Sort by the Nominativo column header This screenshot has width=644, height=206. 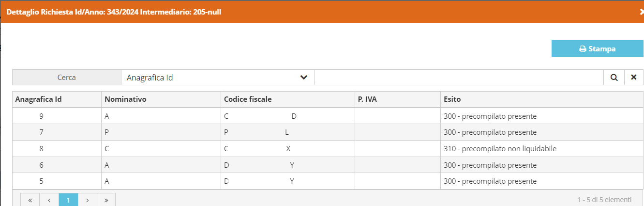click(125, 99)
